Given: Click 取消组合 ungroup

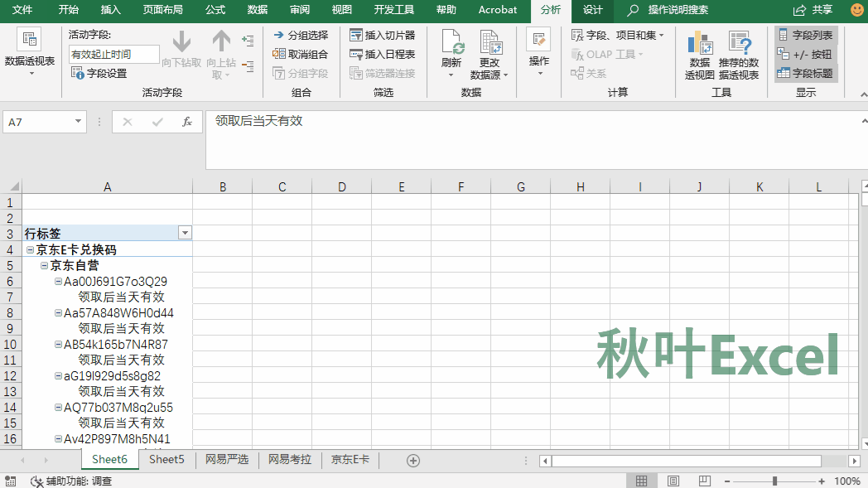Looking at the screenshot, I should click(301, 55).
